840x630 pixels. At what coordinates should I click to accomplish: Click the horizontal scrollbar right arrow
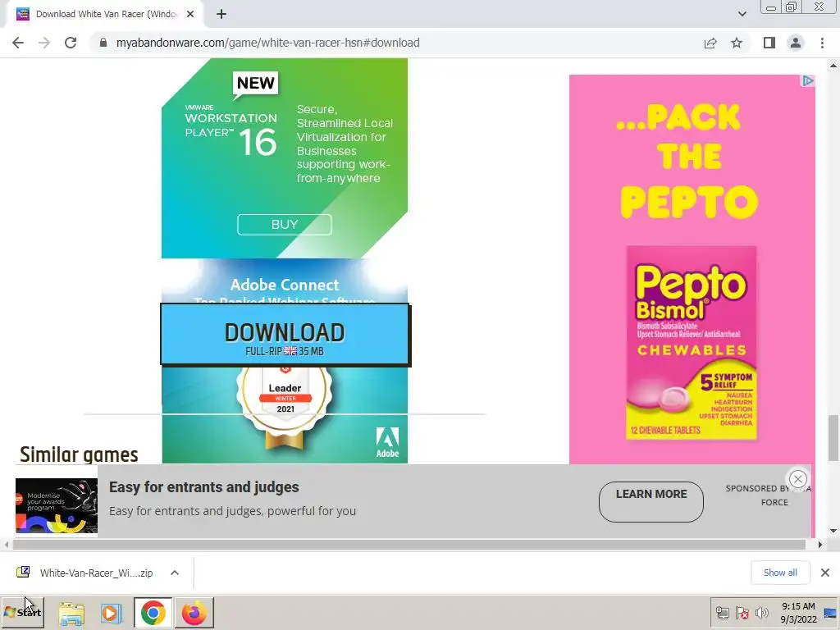[819, 545]
